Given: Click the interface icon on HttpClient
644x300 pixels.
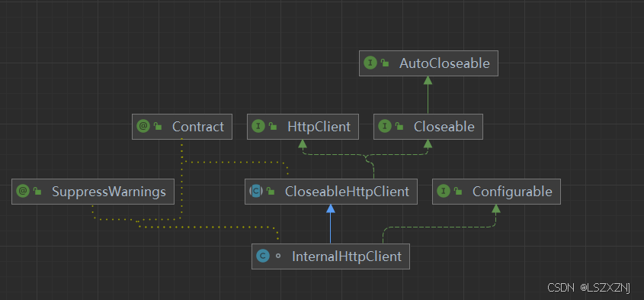Looking at the screenshot, I should pyautogui.click(x=258, y=127).
